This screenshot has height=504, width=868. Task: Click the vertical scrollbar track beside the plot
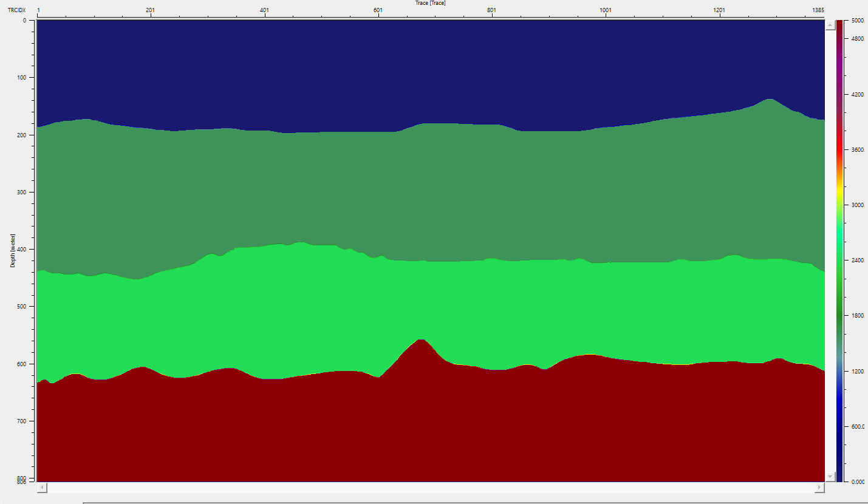coord(830,243)
